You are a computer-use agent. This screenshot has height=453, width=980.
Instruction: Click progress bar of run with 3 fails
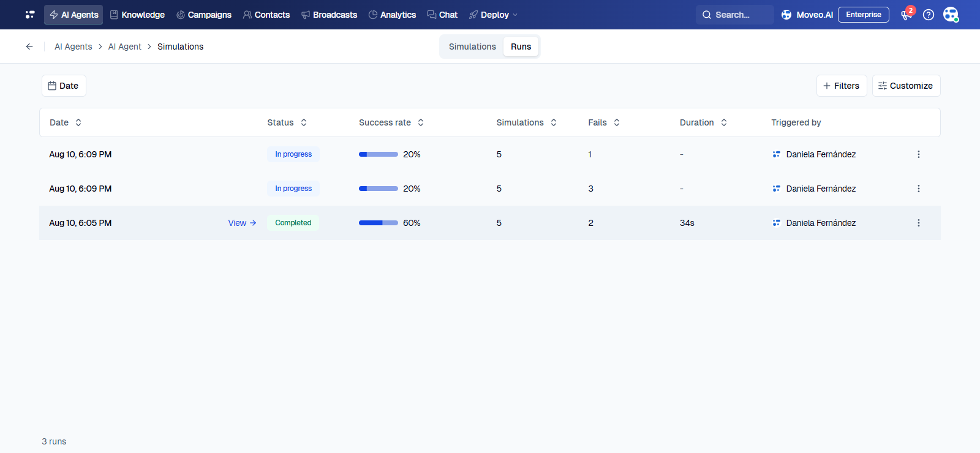click(x=379, y=189)
